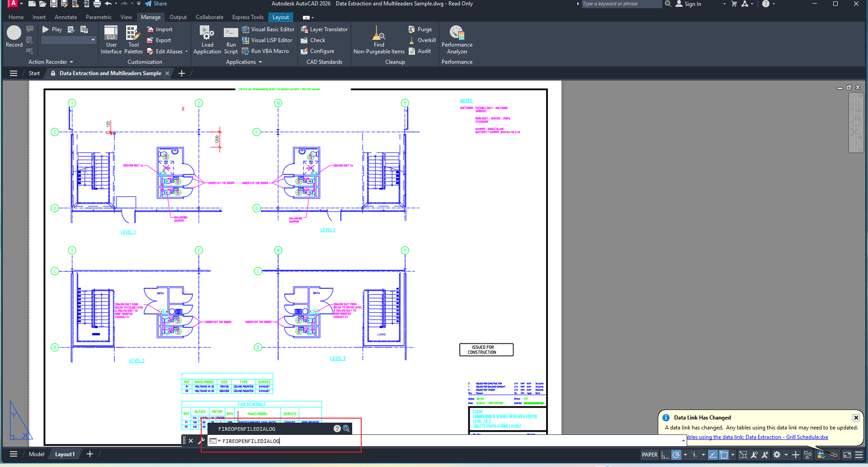
Task: Switch to the Annotate ribbon tab
Action: [x=66, y=17]
